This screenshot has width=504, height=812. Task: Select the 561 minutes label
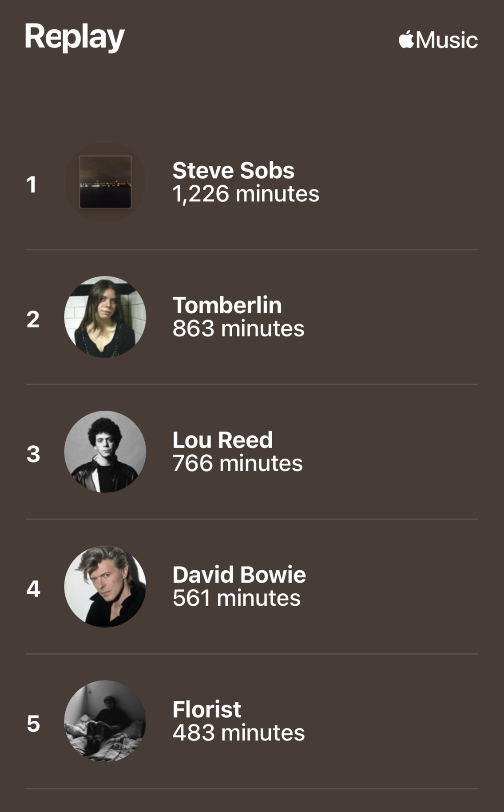237,598
